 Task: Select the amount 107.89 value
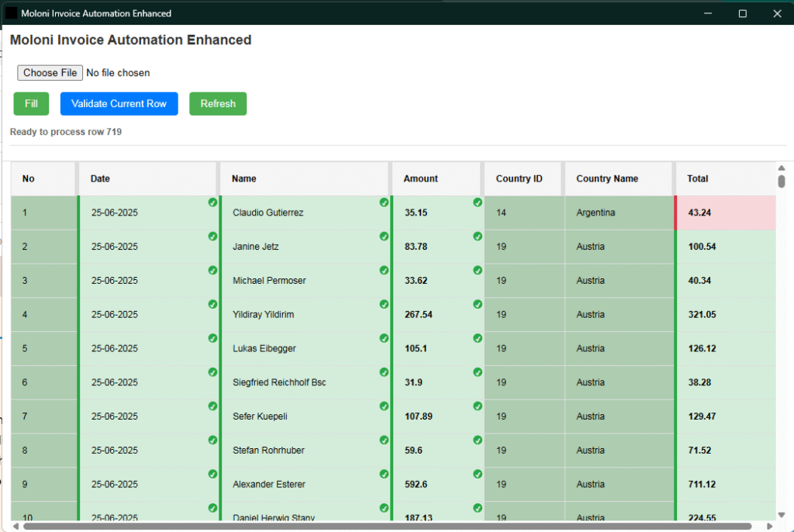(418, 416)
